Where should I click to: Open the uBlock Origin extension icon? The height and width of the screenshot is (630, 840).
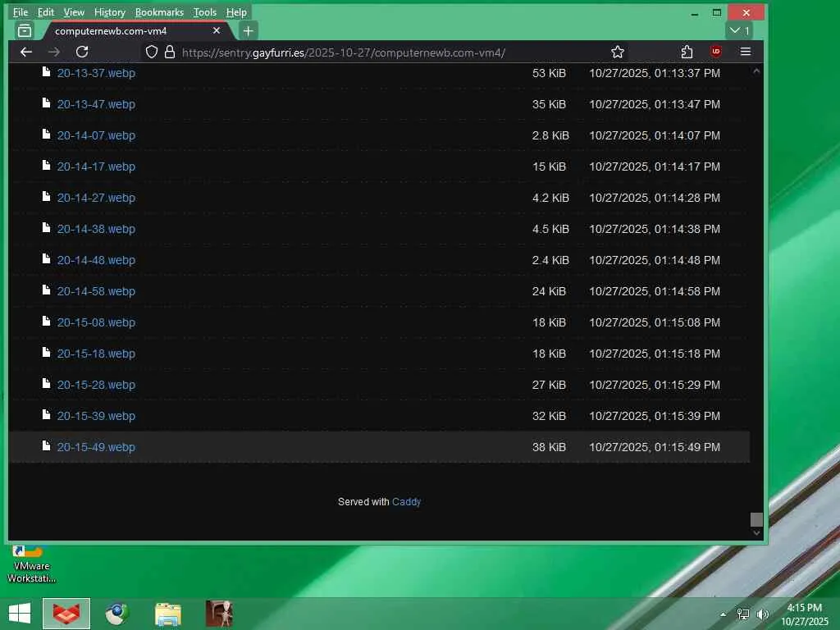[x=715, y=52]
